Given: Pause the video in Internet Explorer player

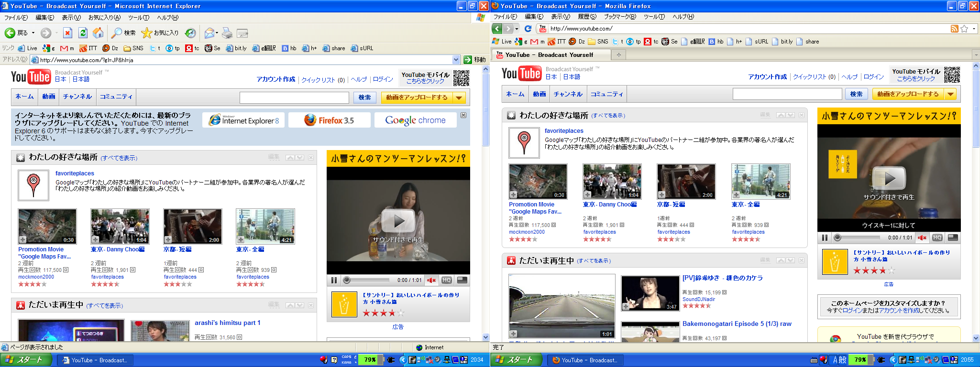Looking at the screenshot, I should pos(334,281).
